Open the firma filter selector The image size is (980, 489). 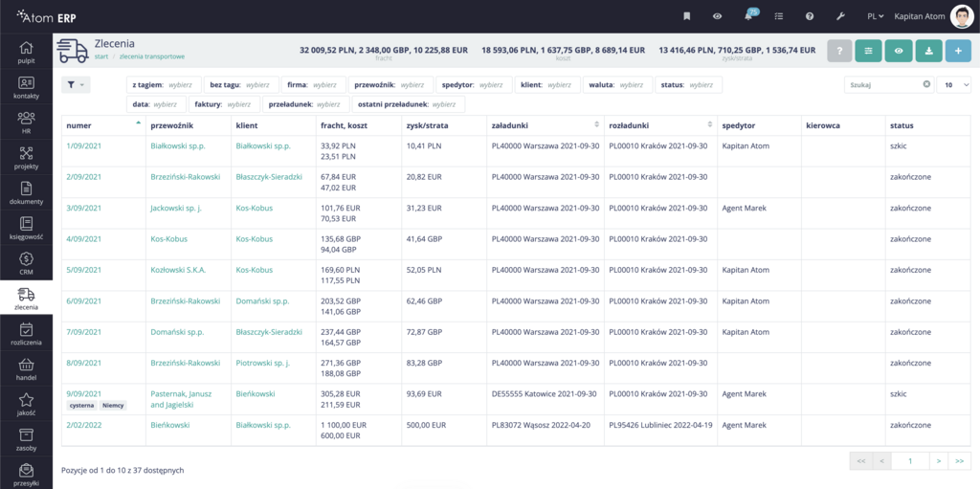tap(314, 85)
